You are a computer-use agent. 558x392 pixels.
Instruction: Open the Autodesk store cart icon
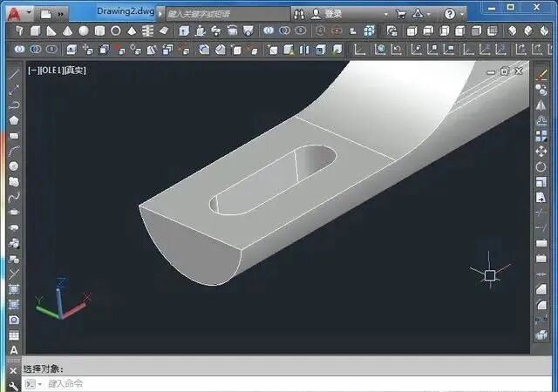[400, 14]
